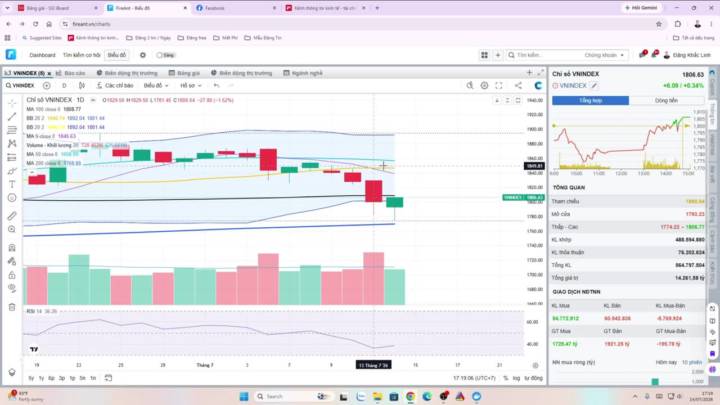Select the pattern drawing tool

[12, 144]
